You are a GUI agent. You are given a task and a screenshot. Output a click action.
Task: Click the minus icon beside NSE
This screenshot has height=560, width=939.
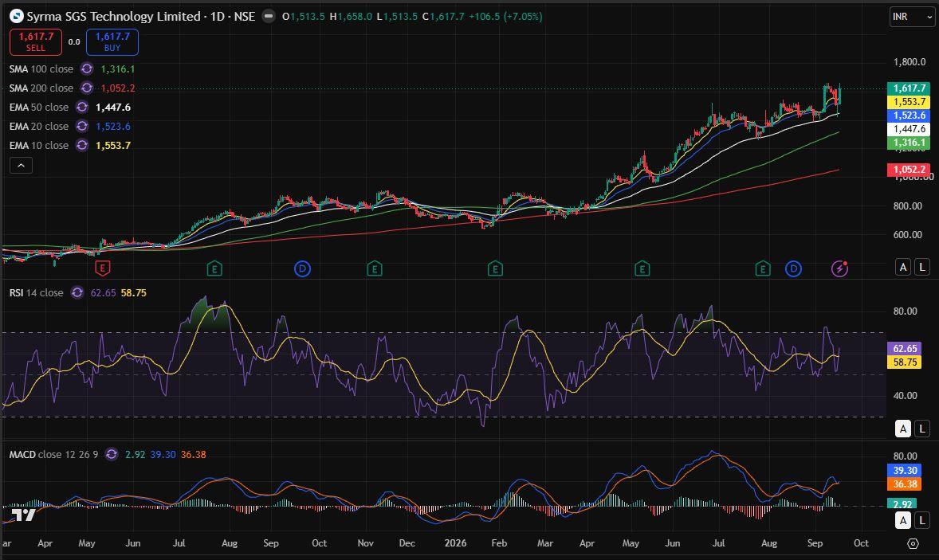[x=269, y=16]
